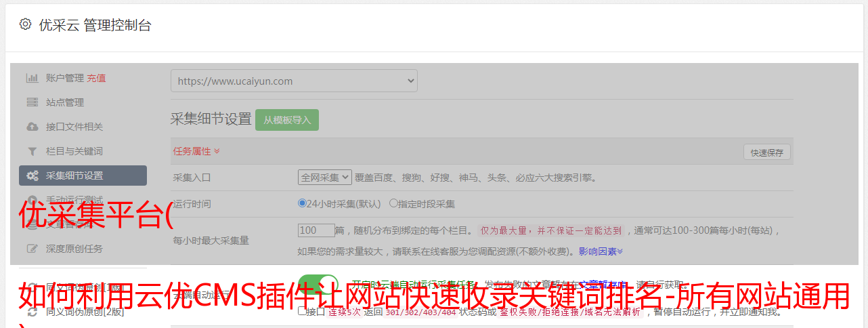Screen dimensions: 868x328
Task: Click the server icon next to 站点管理
Action: click(x=32, y=102)
